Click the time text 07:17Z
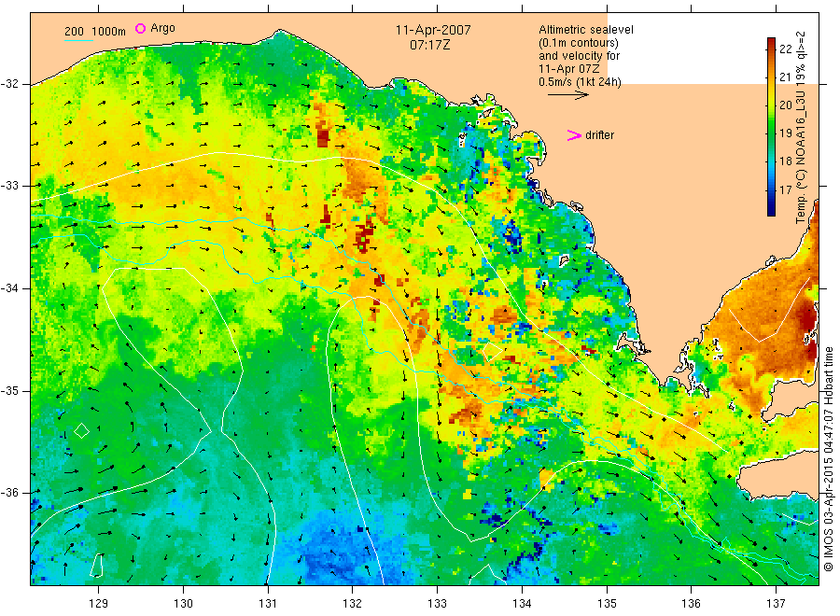The width and height of the screenshot is (840, 616). point(429,45)
